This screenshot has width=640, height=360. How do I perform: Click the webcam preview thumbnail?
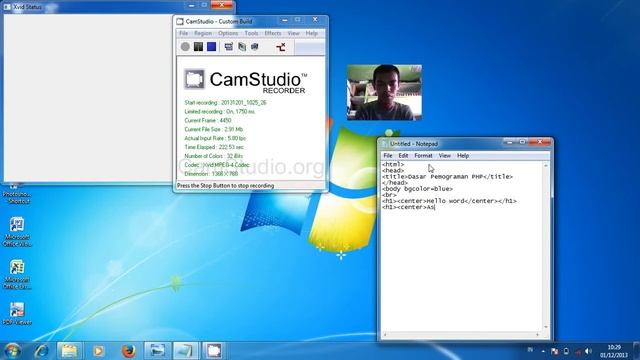384,92
